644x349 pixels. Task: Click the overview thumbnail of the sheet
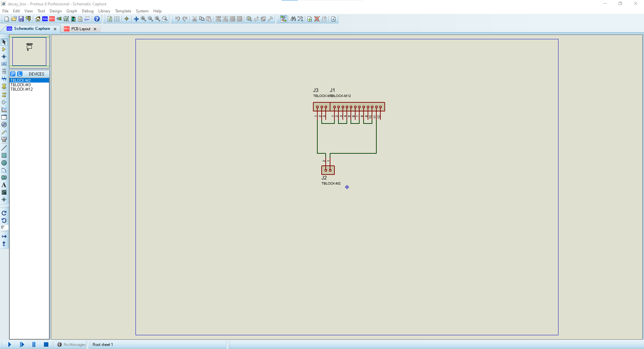click(x=30, y=51)
